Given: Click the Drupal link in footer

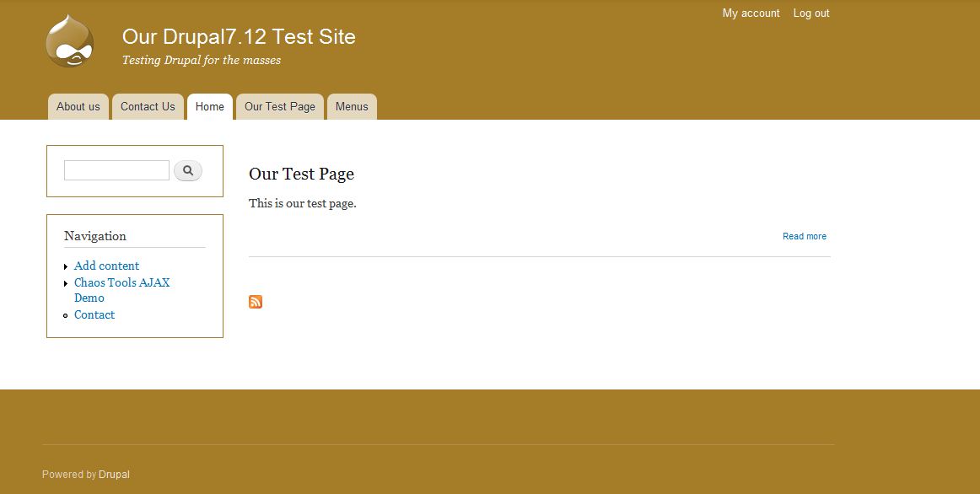Looking at the screenshot, I should coord(114,475).
